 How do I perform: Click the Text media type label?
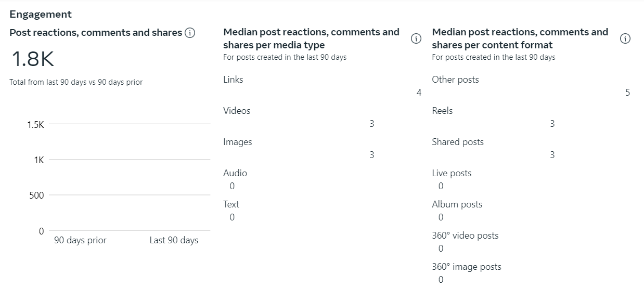pyautogui.click(x=231, y=204)
